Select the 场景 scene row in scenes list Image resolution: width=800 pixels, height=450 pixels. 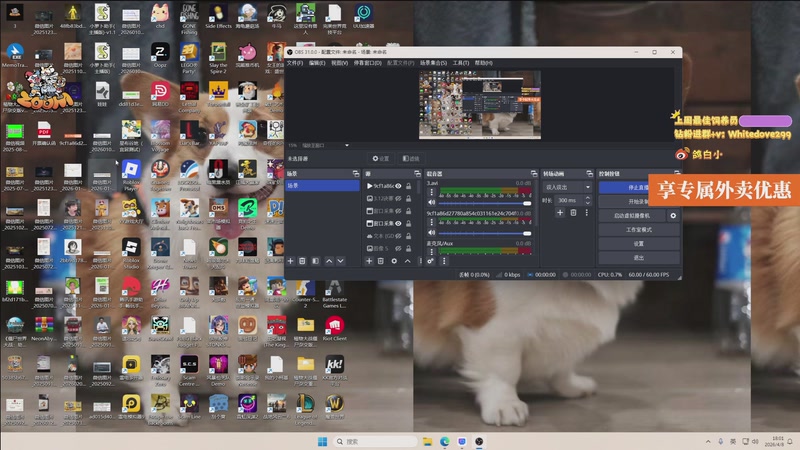click(323, 186)
